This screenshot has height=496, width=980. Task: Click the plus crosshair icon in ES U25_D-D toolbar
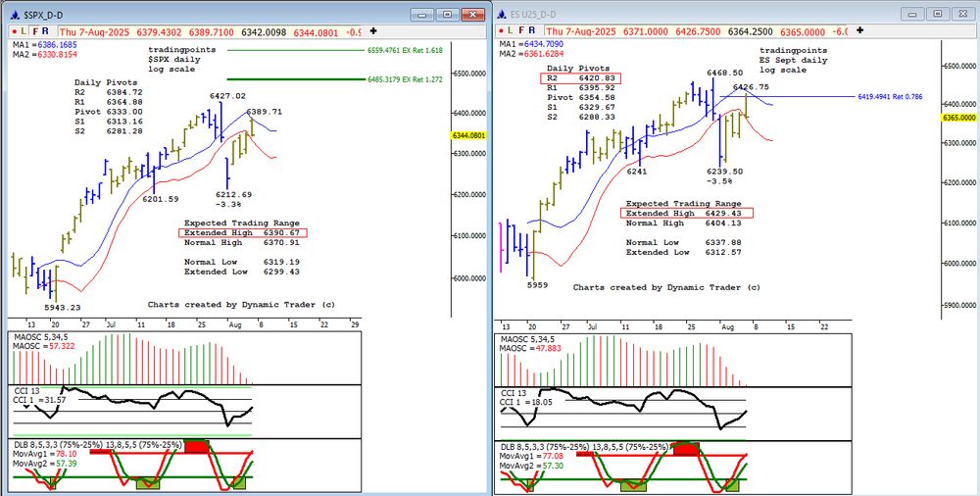pyautogui.click(x=860, y=30)
